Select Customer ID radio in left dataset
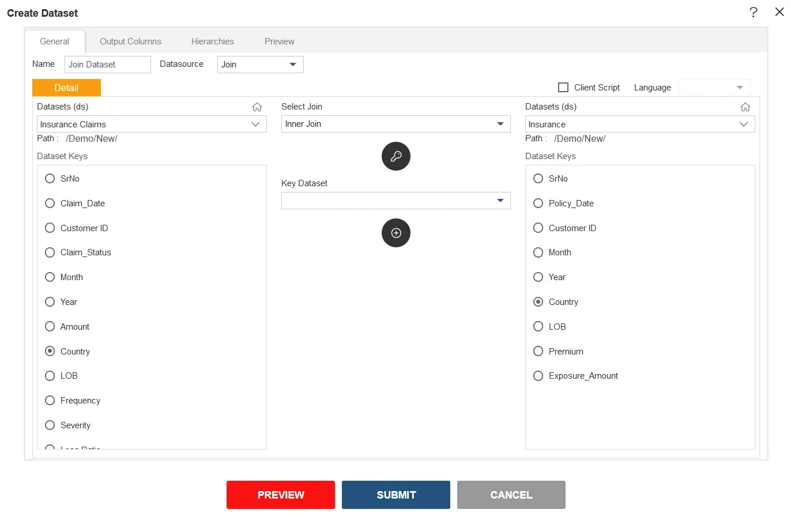Image resolution: width=791 pixels, height=532 pixels. (x=50, y=228)
